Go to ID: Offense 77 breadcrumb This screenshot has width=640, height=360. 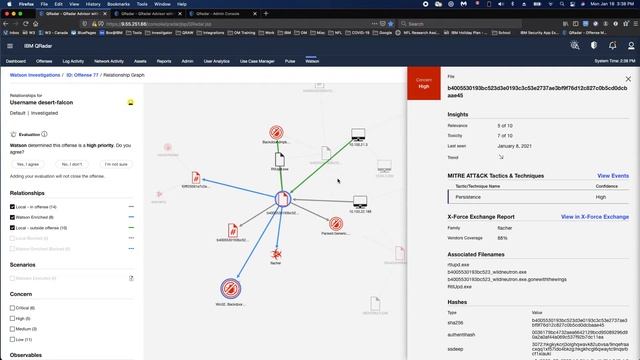click(x=82, y=75)
